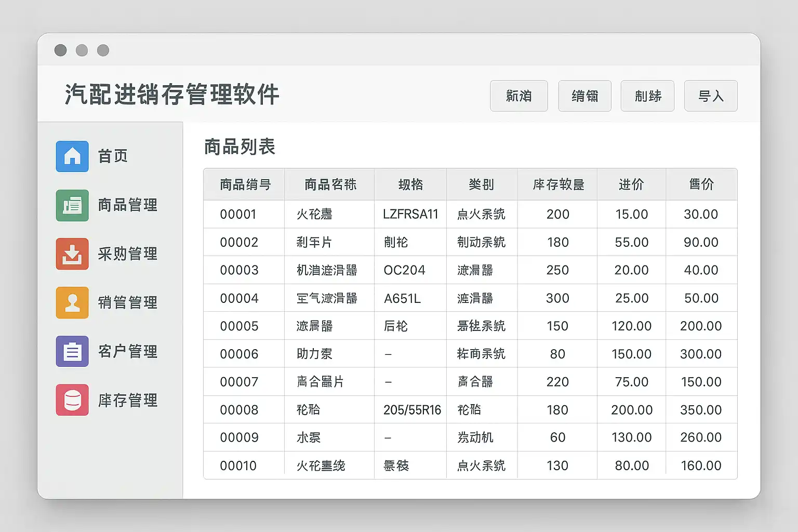Click the LZFRSA11 specification cell
This screenshot has height=532, width=798.
(x=410, y=214)
